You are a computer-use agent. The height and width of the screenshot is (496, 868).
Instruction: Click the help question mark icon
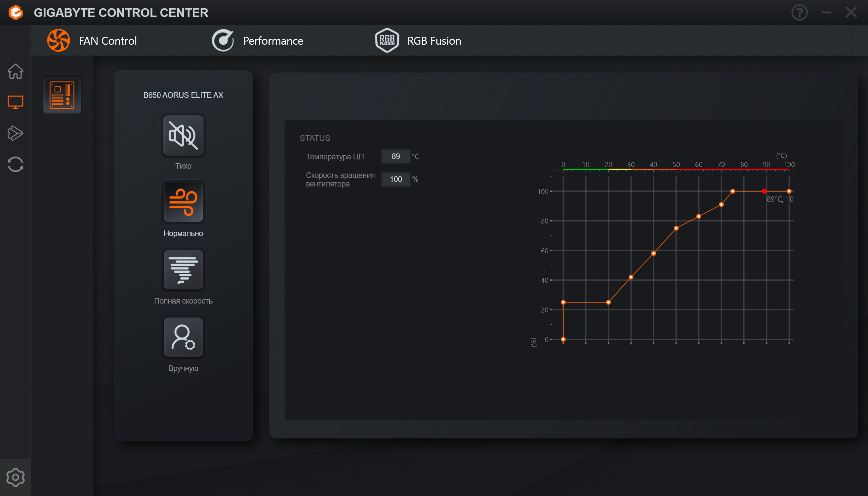[x=799, y=13]
